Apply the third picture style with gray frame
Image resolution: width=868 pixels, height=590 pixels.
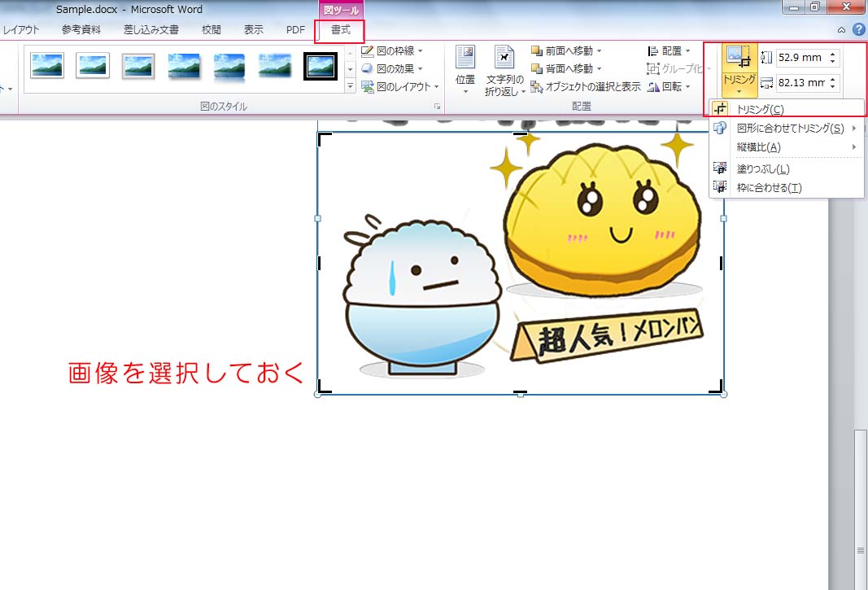(x=137, y=65)
